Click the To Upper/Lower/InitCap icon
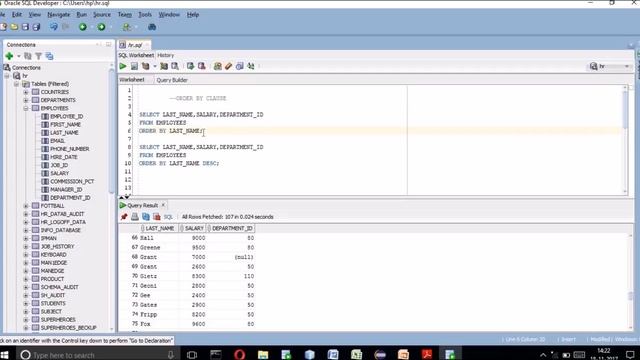Image resolution: width=640 pixels, height=360 pixels. (x=251, y=66)
